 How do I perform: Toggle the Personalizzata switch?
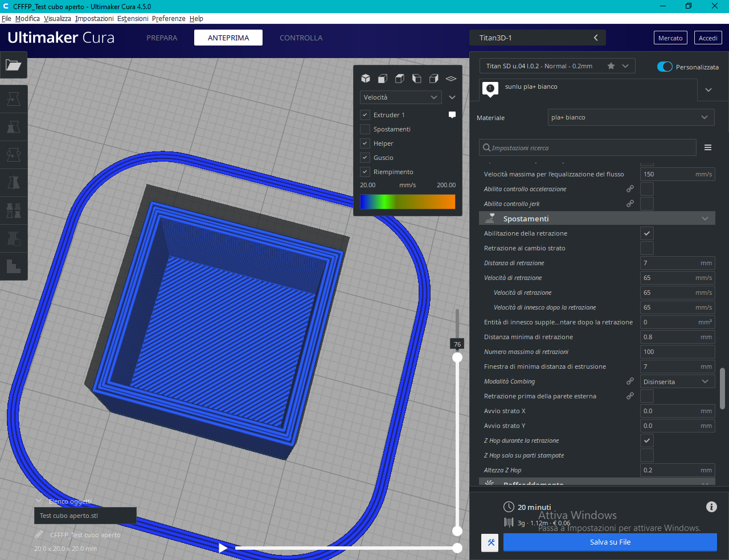[x=665, y=67]
